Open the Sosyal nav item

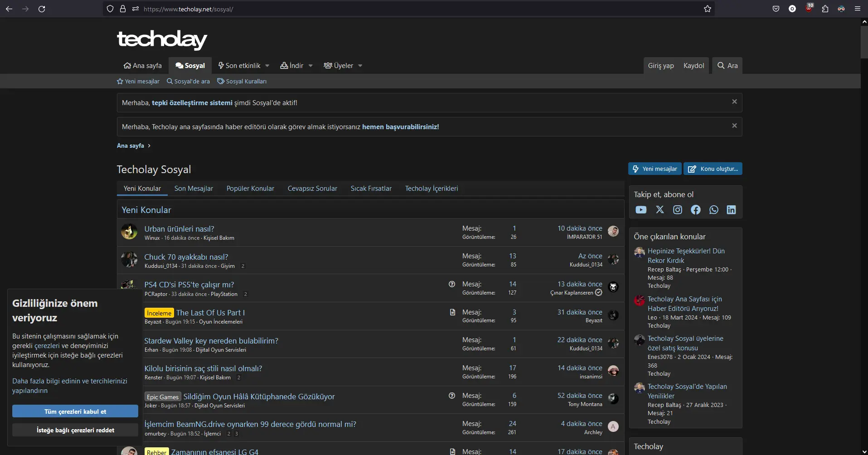(190, 66)
